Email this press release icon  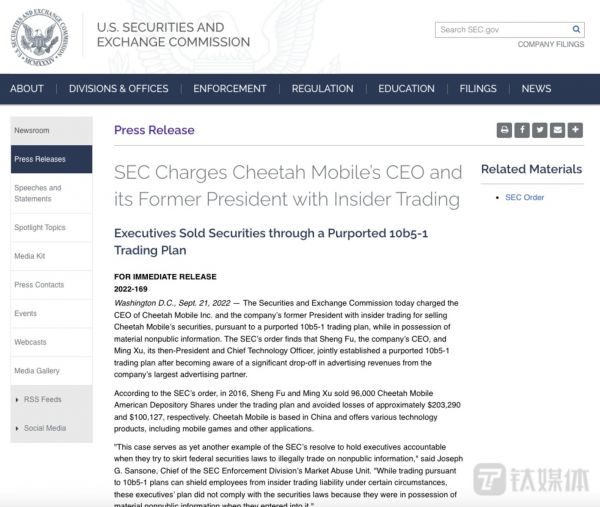click(558, 130)
